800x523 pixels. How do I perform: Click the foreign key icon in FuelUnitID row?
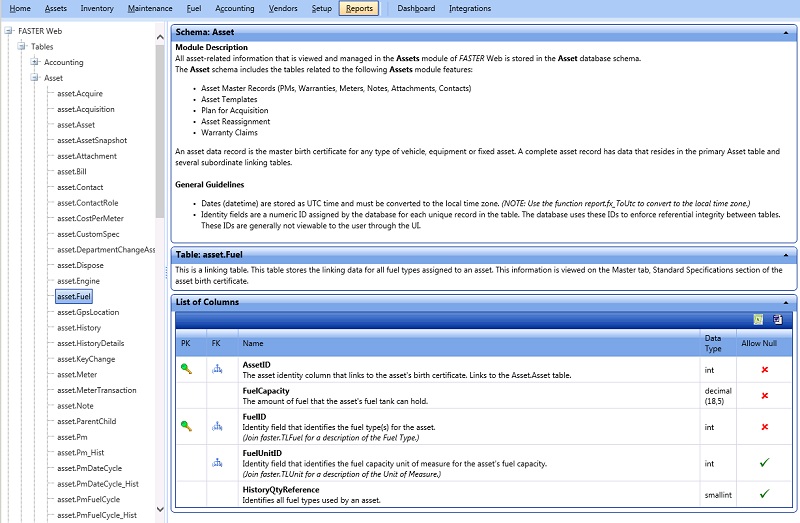(x=217, y=463)
